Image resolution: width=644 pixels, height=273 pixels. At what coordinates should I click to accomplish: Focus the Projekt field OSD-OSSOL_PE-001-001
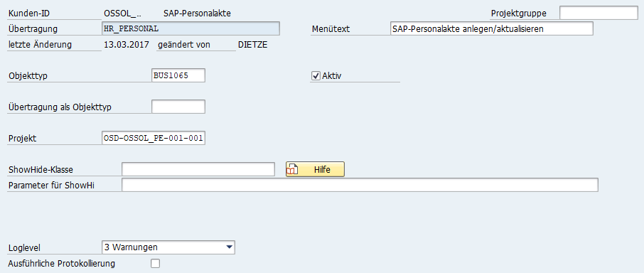154,139
